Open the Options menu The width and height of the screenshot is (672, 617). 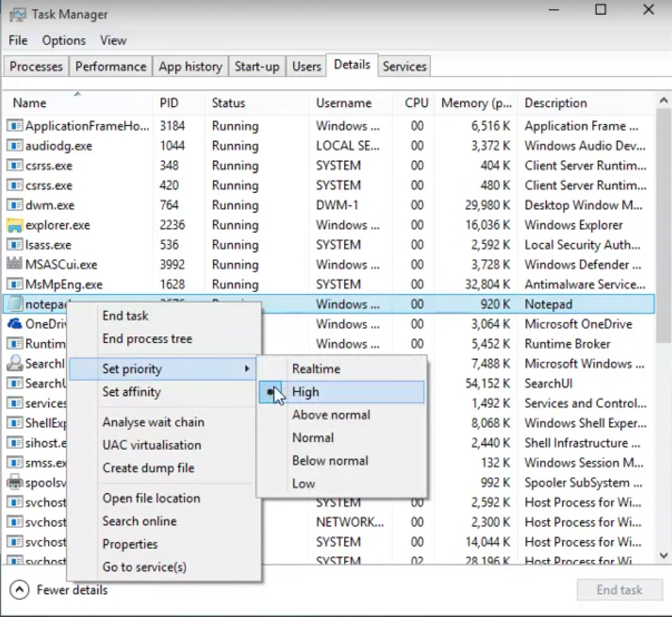point(64,40)
